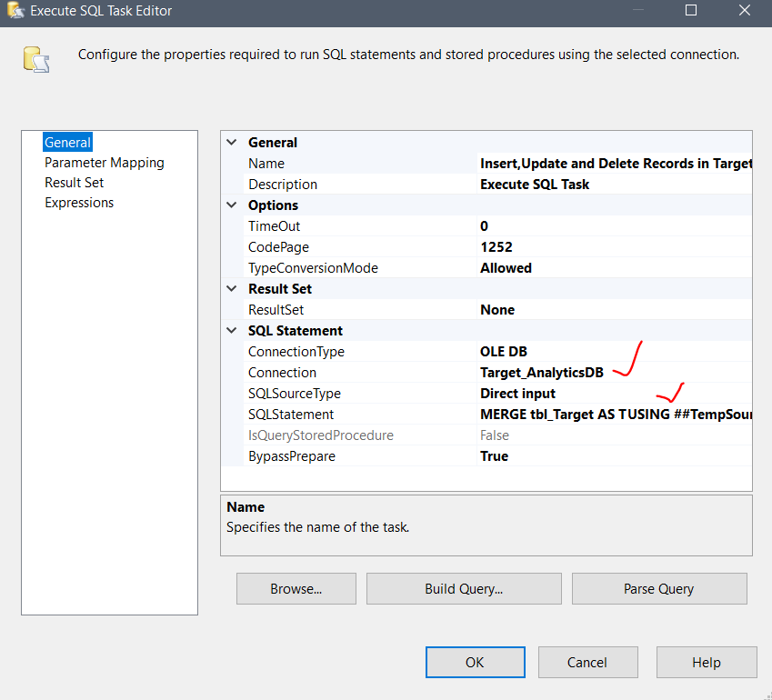772x700 pixels.
Task: Collapse the Result Set section
Action: click(x=231, y=288)
